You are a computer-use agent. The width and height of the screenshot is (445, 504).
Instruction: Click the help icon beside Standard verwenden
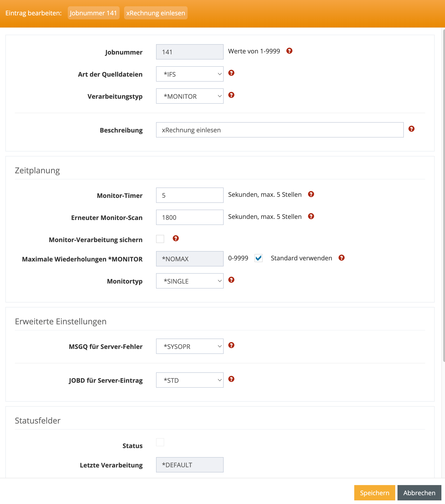click(x=341, y=258)
